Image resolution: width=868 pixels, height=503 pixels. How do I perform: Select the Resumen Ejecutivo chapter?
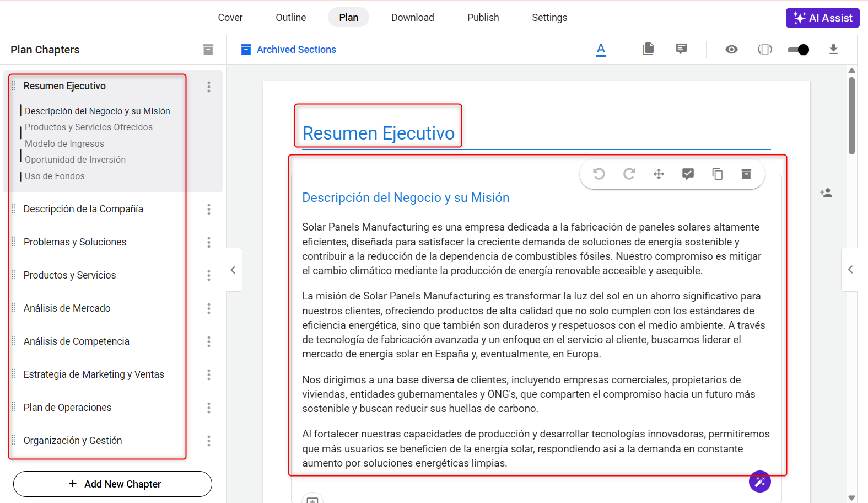[x=64, y=86]
